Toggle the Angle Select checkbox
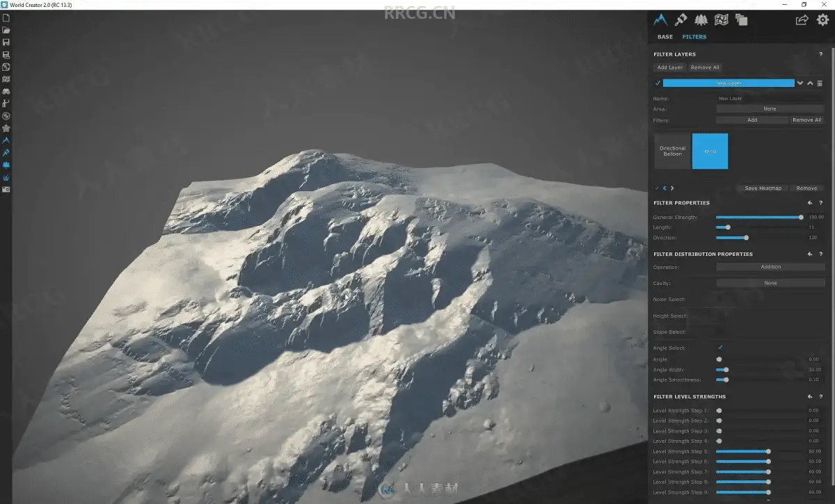 720,348
